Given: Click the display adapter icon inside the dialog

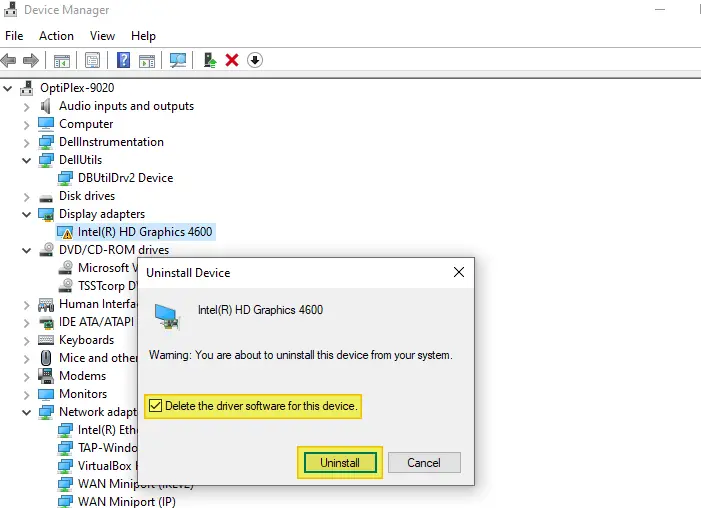Looking at the screenshot, I should 167,316.
